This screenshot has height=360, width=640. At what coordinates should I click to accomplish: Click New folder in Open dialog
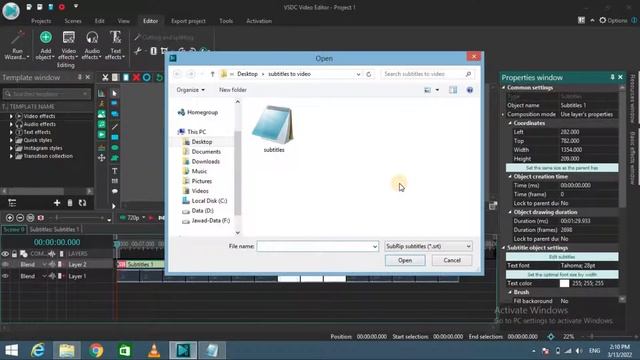[x=233, y=90]
